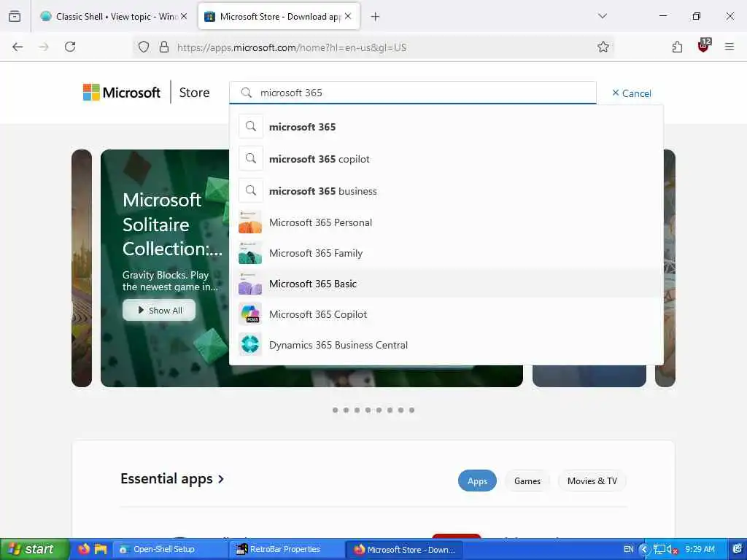The width and height of the screenshot is (747, 560).
Task: Open Microsoft 365 Copilot app result
Action: pyautogui.click(x=446, y=314)
